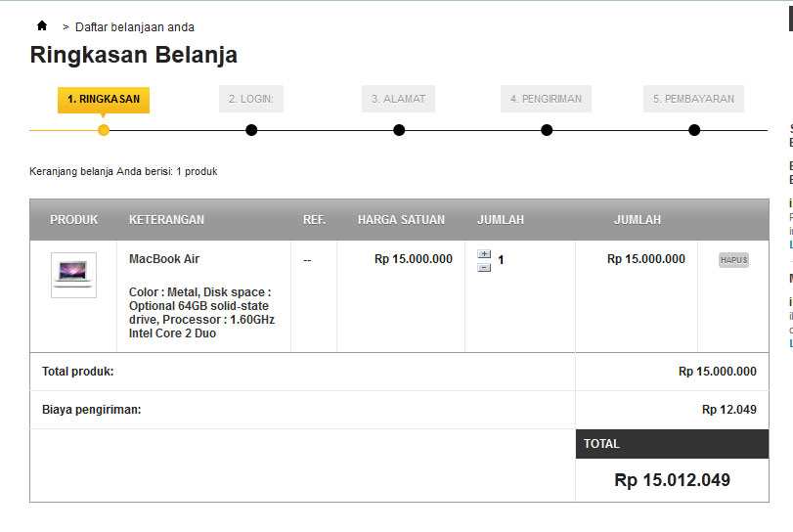Click the product color and disk description
793x532 pixels.
pos(201,313)
